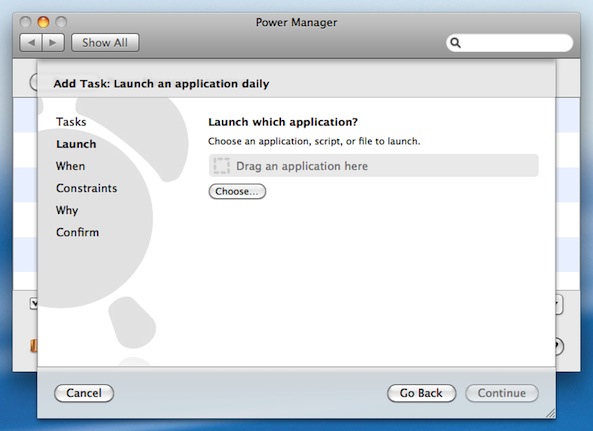Jump to the Why step
The width and height of the screenshot is (593, 431).
tap(67, 210)
